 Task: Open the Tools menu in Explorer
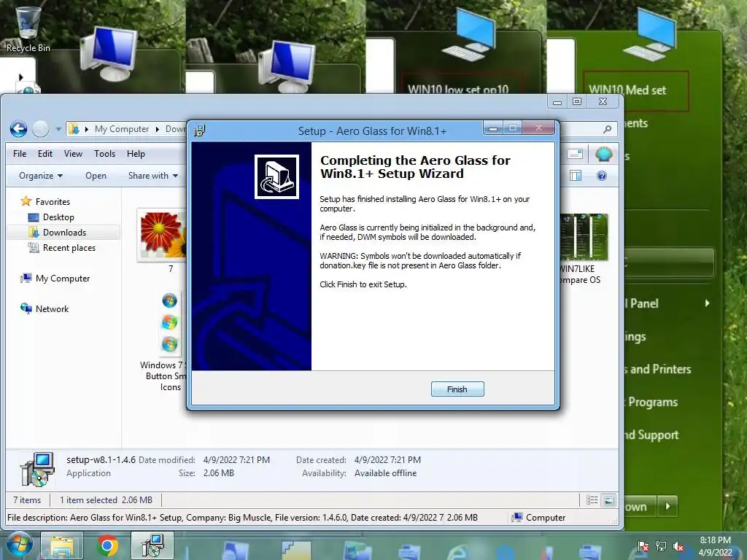pos(104,154)
